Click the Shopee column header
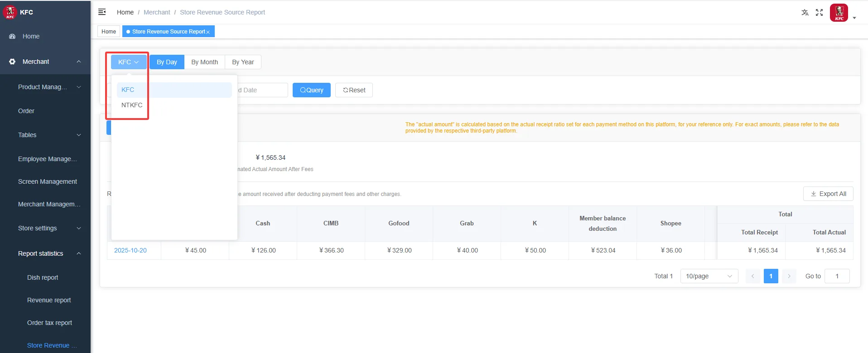The height and width of the screenshot is (353, 868). 670,223
